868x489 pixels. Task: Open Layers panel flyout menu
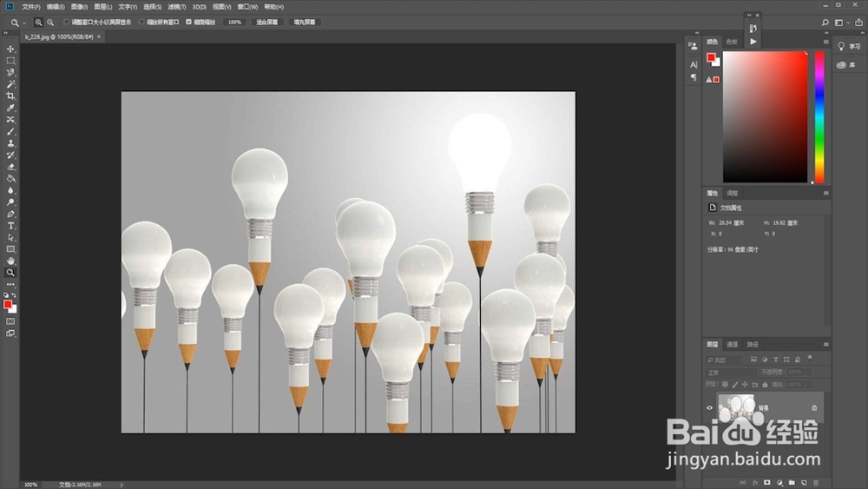826,345
